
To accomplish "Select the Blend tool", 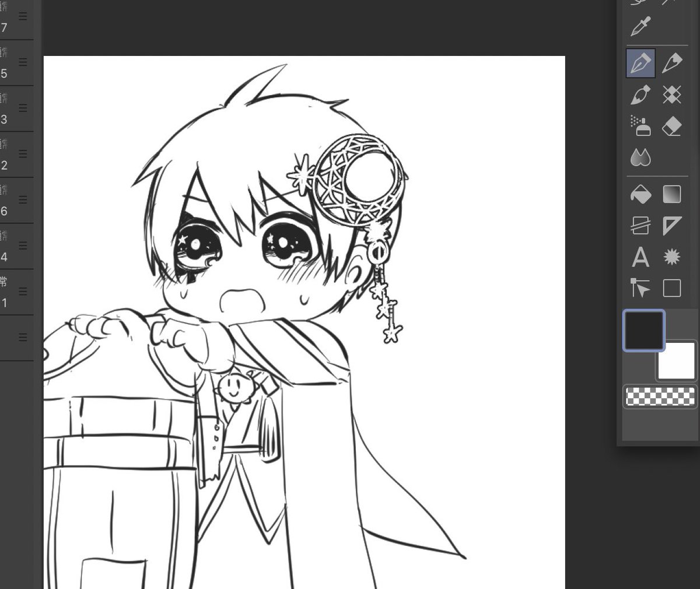I will pos(640,157).
